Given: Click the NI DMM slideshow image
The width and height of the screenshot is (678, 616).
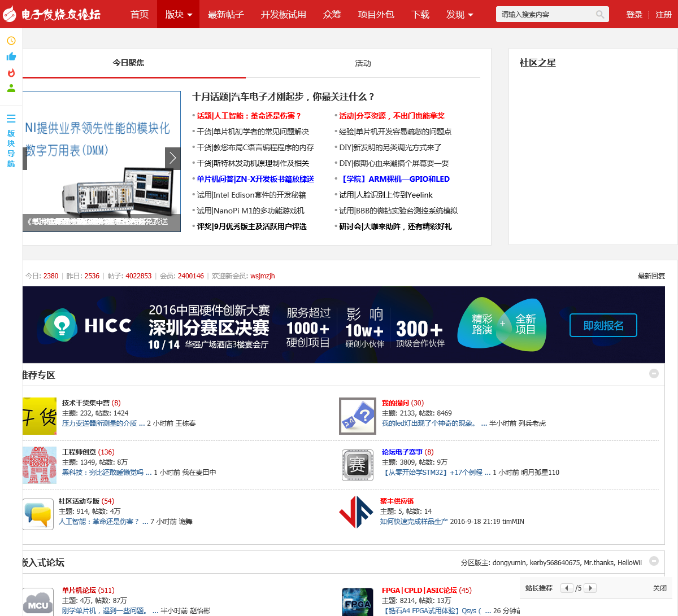Looking at the screenshot, I should click(x=102, y=161).
